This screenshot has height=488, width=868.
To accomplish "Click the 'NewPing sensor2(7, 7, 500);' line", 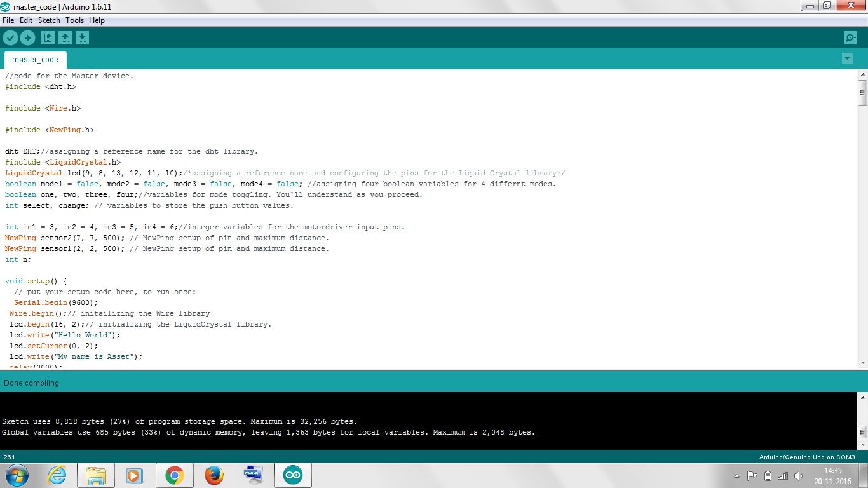I will pos(167,238).
